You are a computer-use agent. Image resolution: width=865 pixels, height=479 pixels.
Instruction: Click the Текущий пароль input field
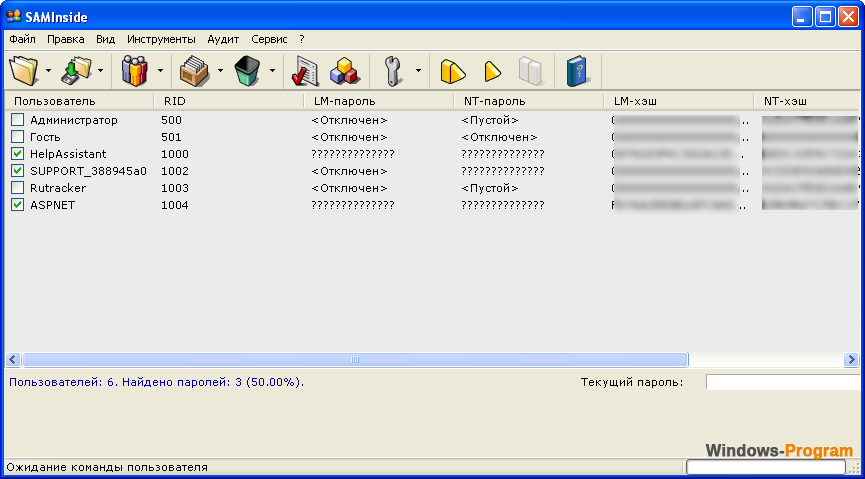(x=783, y=382)
